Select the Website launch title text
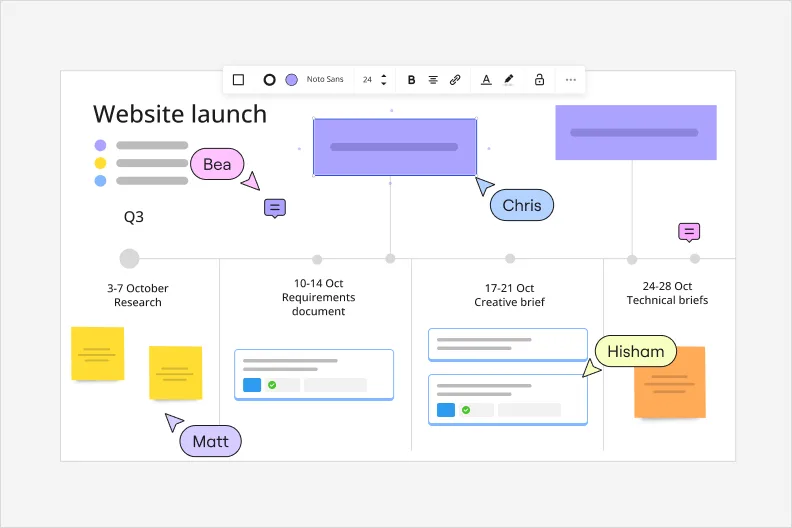Screen dimensions: 792x528 tap(180, 114)
